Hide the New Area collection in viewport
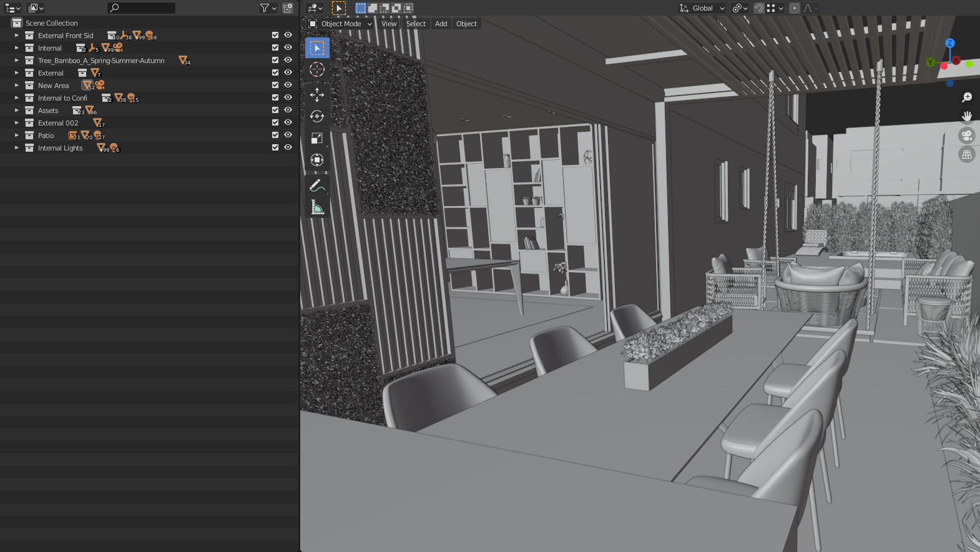 [x=288, y=86]
